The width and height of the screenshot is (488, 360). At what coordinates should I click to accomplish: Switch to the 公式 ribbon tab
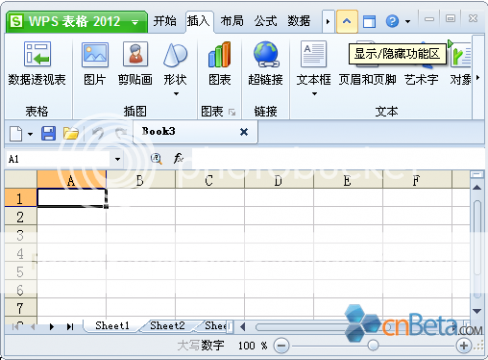pyautogui.click(x=265, y=21)
